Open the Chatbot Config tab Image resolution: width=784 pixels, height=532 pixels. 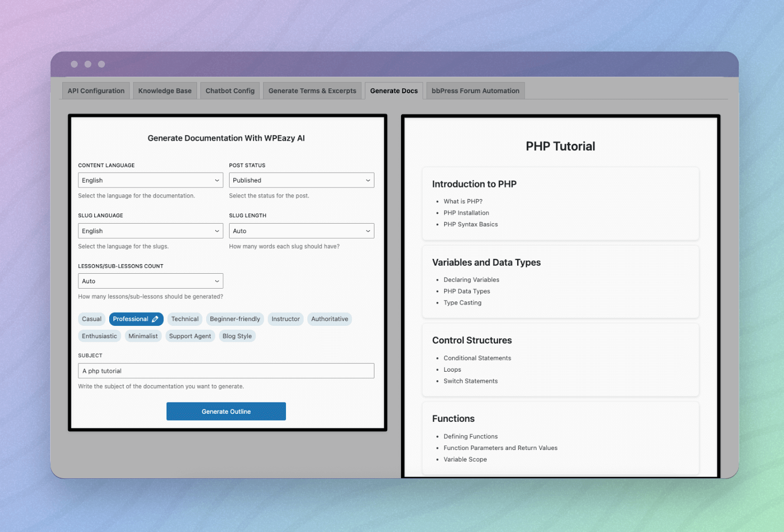click(x=230, y=91)
